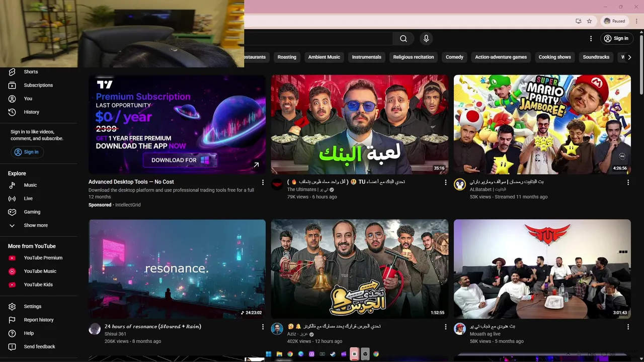Click the YouTube search input field
The height and width of the screenshot is (362, 644).
tap(318, 39)
